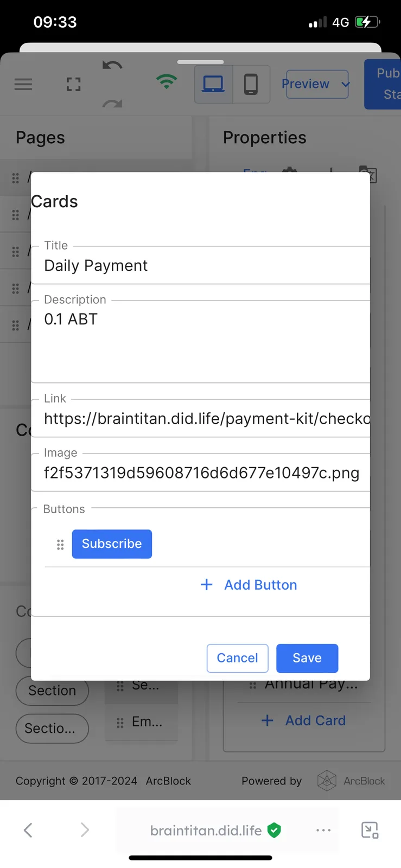Click Add Card in Properties panel
This screenshot has width=401, height=868.
click(x=304, y=720)
